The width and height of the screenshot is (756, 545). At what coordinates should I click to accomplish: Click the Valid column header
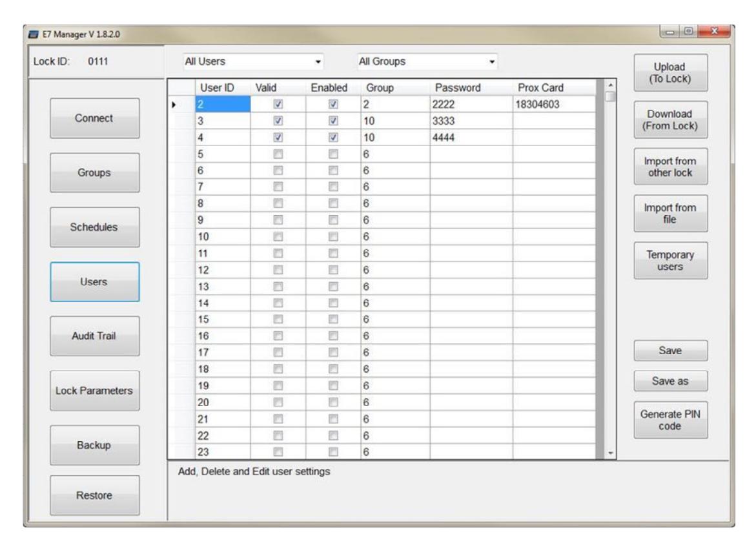278,88
